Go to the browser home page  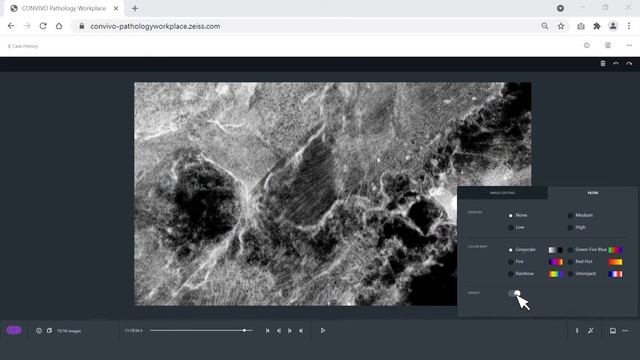click(x=59, y=26)
